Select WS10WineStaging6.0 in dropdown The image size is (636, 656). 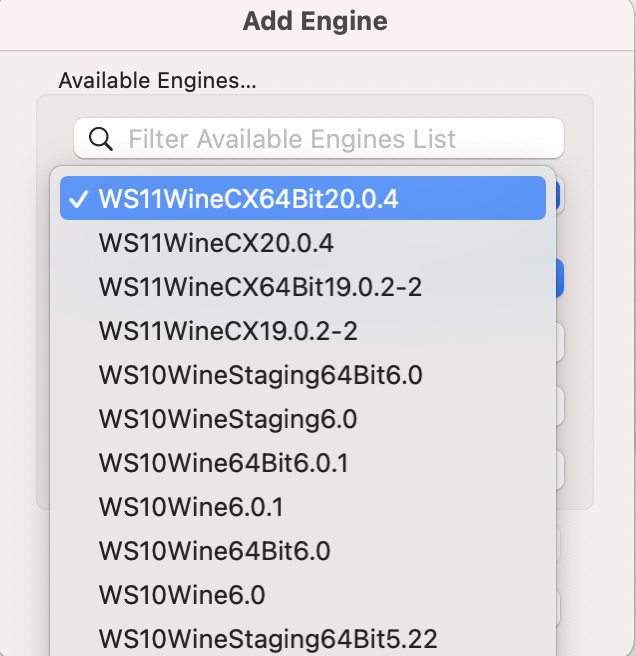[303, 419]
